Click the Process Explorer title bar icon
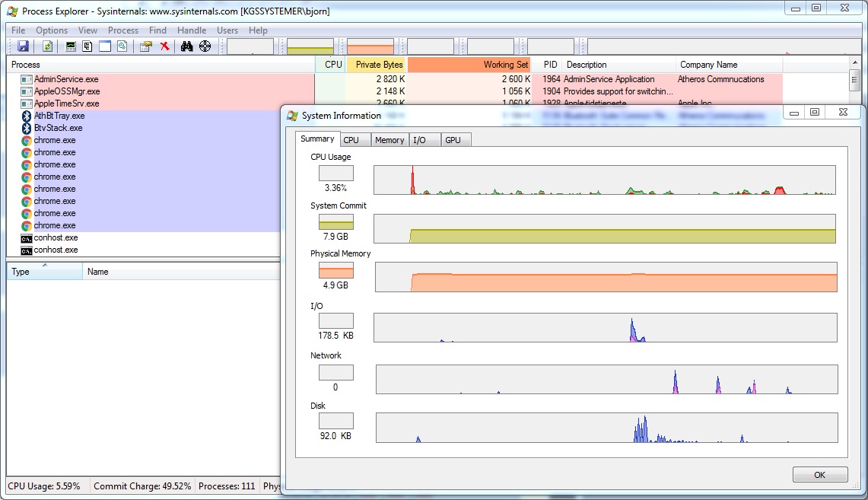 pyautogui.click(x=11, y=11)
